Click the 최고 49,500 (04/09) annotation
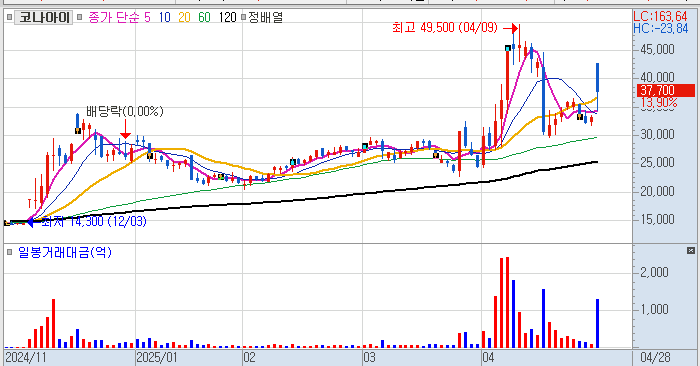This screenshot has width=700, height=366. pyautogui.click(x=445, y=28)
